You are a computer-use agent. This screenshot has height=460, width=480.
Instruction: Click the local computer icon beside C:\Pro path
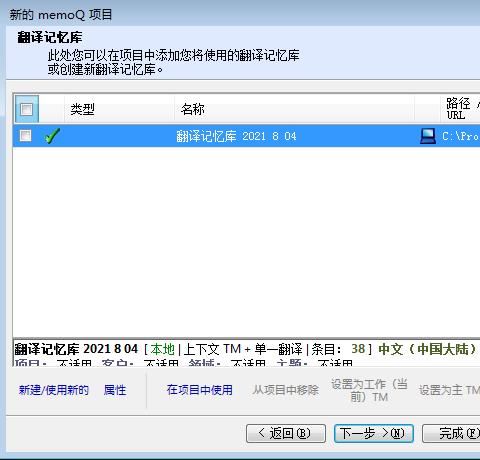click(428, 136)
